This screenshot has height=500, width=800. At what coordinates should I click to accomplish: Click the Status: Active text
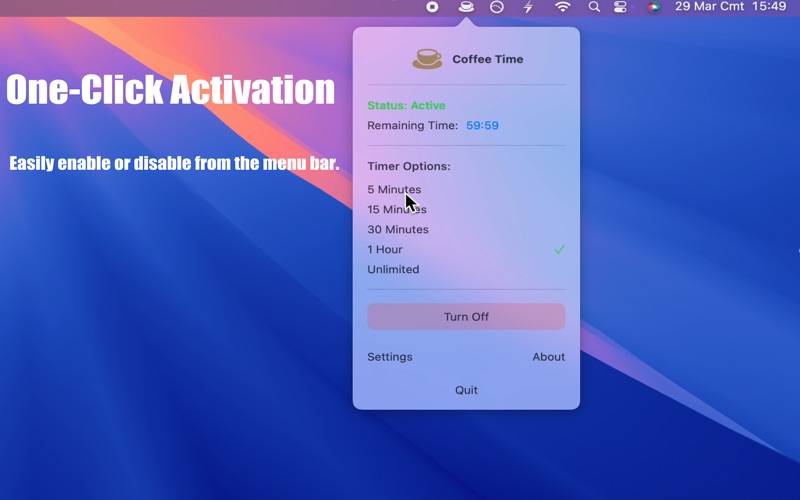click(406, 105)
